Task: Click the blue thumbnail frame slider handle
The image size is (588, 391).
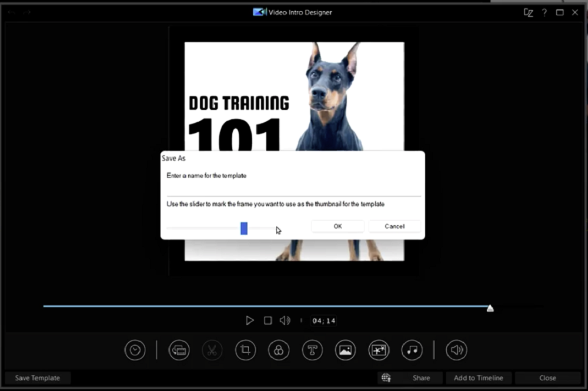Action: point(244,228)
